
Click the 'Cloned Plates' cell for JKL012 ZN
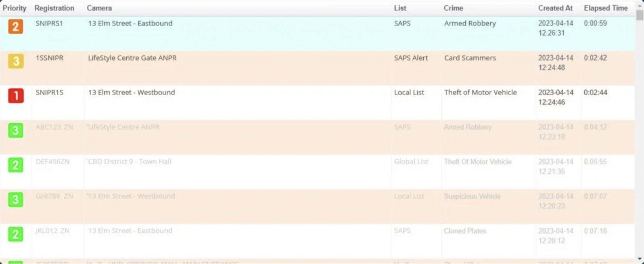pos(465,231)
